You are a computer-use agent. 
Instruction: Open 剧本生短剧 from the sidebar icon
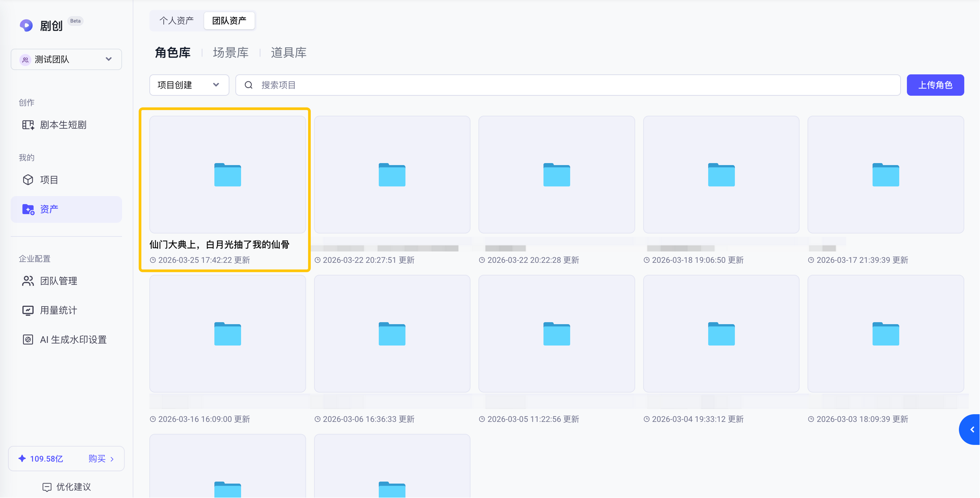pyautogui.click(x=28, y=125)
